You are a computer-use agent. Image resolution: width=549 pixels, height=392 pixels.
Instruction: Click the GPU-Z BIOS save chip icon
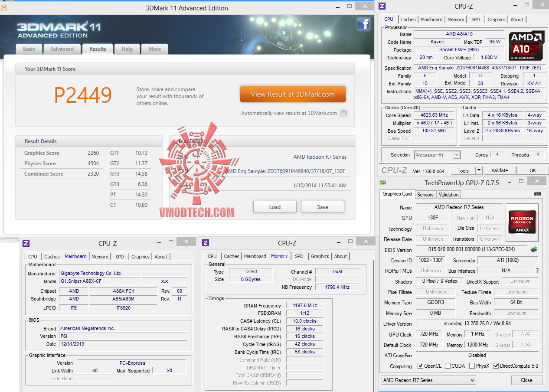(x=534, y=249)
